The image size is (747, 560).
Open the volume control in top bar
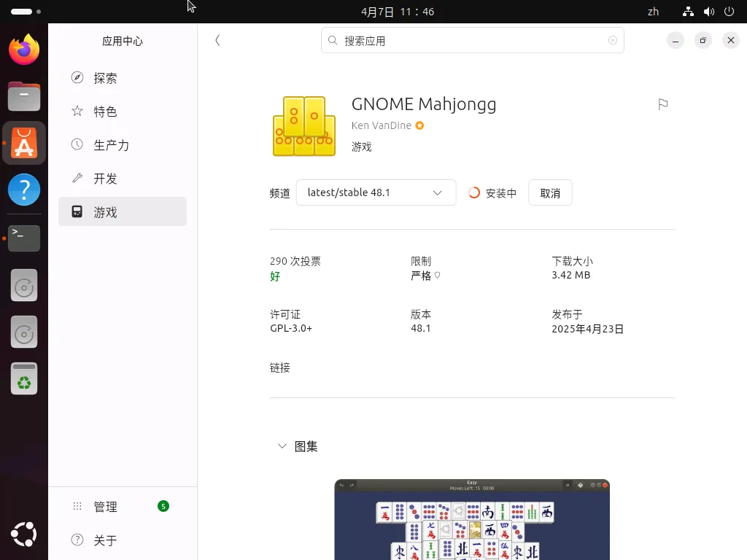pyautogui.click(x=709, y=12)
